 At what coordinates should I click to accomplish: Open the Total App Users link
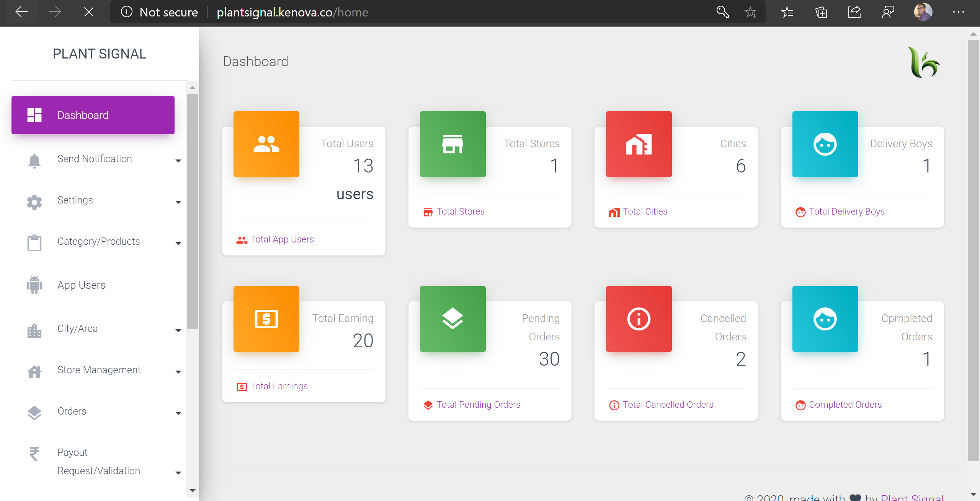coord(282,239)
